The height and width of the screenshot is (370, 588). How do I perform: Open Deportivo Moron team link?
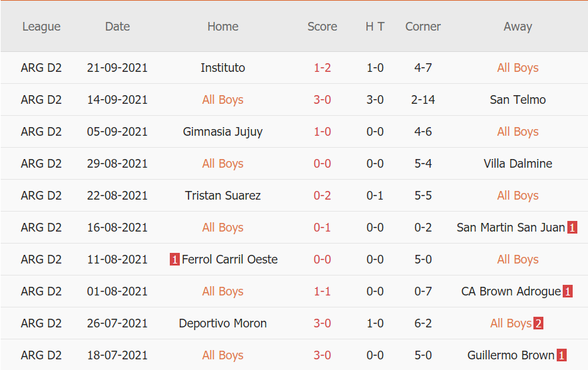point(222,323)
